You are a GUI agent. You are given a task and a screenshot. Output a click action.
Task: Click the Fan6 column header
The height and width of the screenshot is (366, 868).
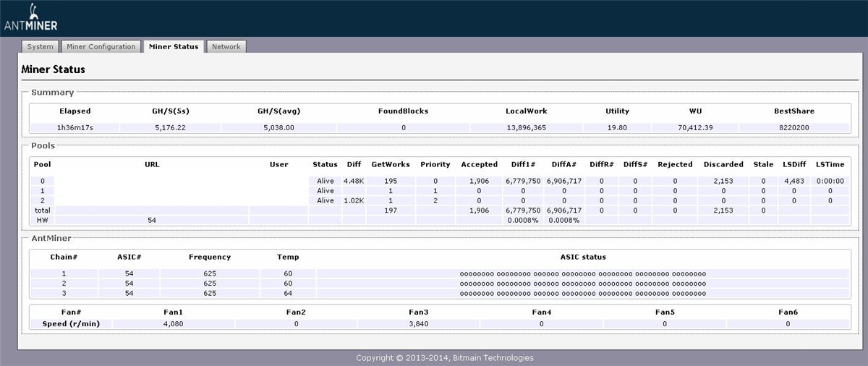pos(788,312)
